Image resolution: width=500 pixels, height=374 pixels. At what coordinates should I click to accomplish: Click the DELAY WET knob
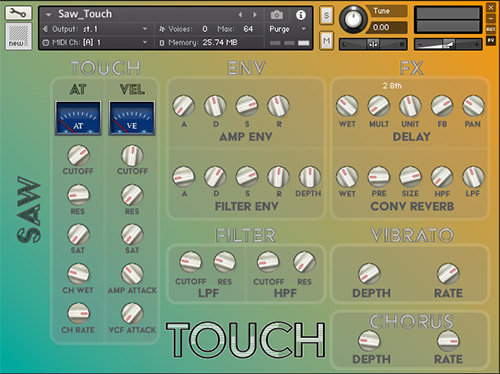coord(347,106)
